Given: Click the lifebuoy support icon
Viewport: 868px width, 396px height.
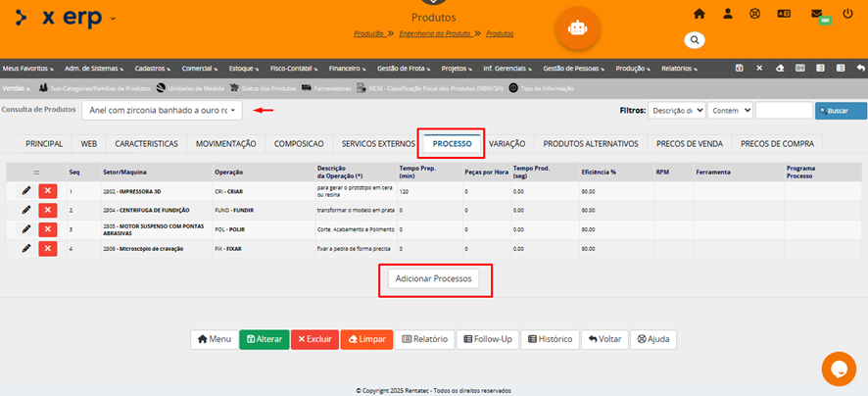Looking at the screenshot, I should click(754, 14).
